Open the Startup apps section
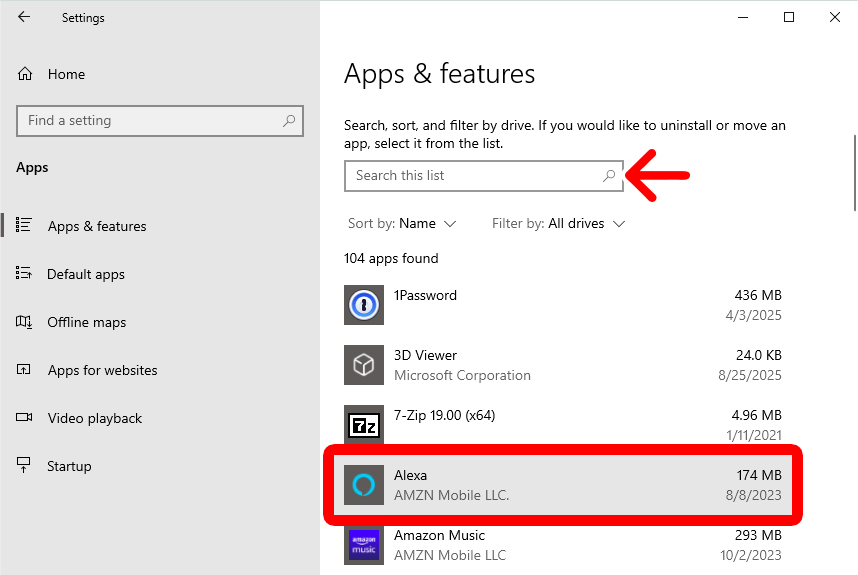Screen dimensions: 858x575 (x=68, y=466)
